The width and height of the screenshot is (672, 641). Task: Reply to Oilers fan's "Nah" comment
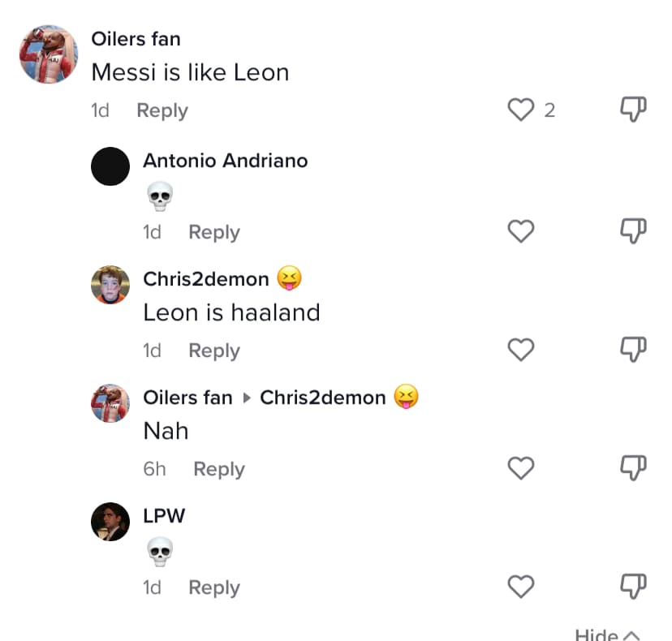point(218,470)
